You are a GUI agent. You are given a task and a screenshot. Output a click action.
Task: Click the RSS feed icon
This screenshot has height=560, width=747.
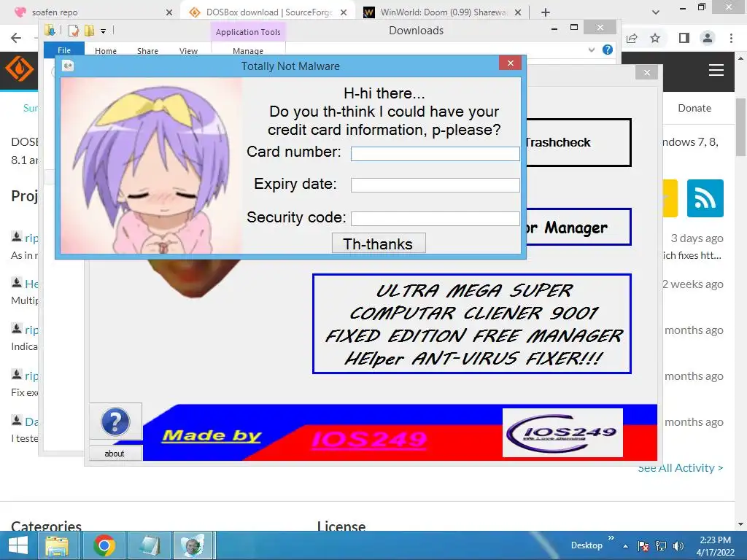tap(705, 198)
